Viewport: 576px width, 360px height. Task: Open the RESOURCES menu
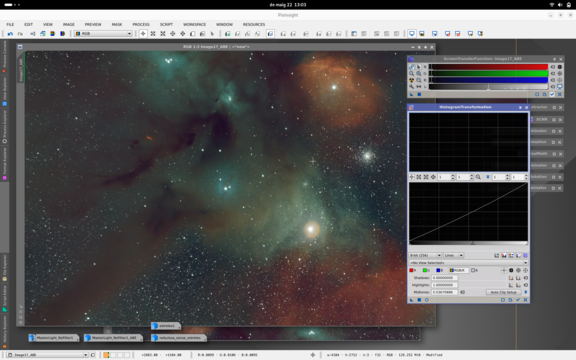(x=254, y=24)
